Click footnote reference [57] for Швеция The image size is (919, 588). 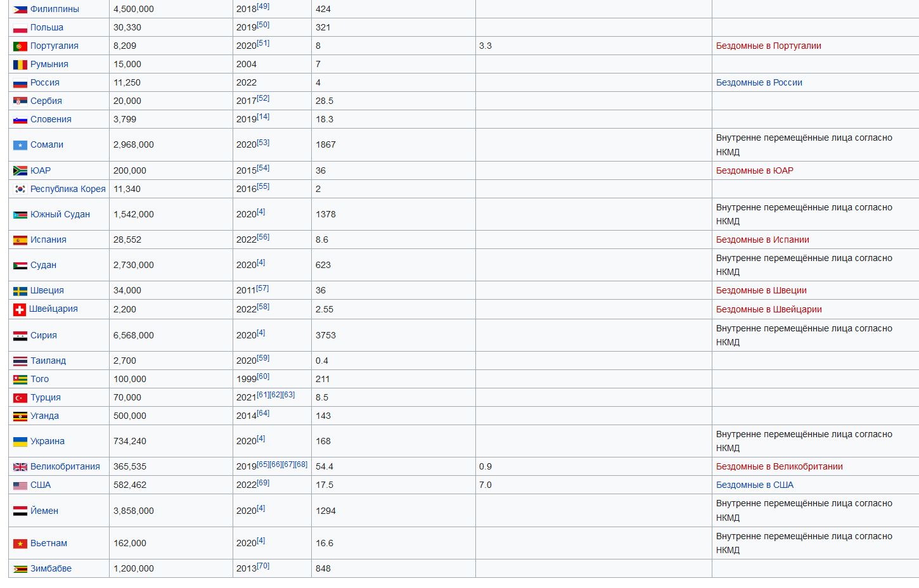(x=262, y=288)
